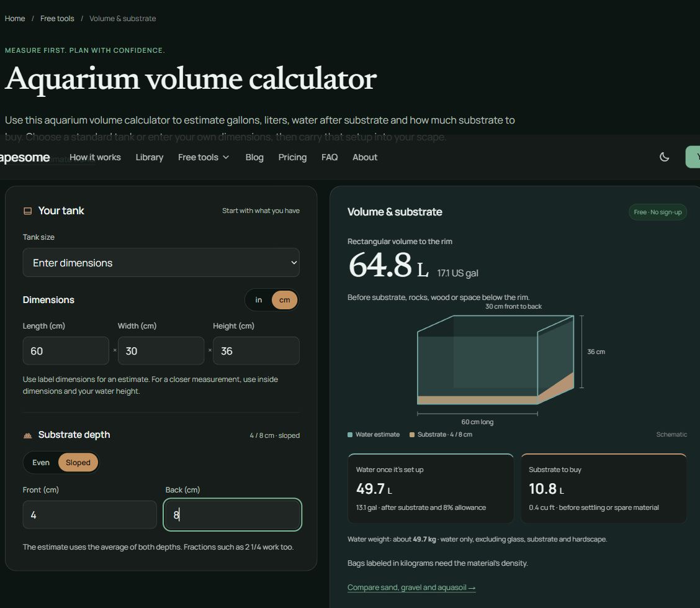Open How it works page

(95, 157)
